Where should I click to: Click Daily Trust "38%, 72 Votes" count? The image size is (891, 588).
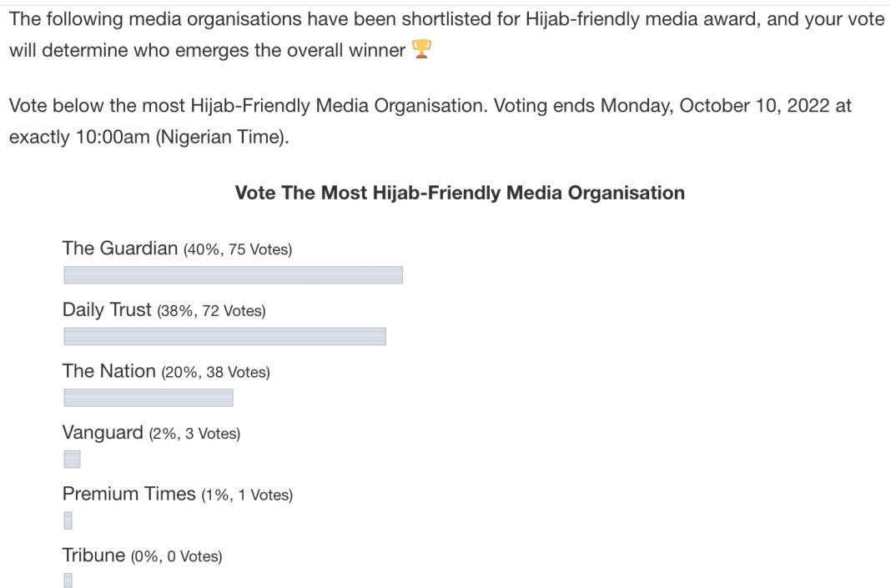(x=211, y=312)
